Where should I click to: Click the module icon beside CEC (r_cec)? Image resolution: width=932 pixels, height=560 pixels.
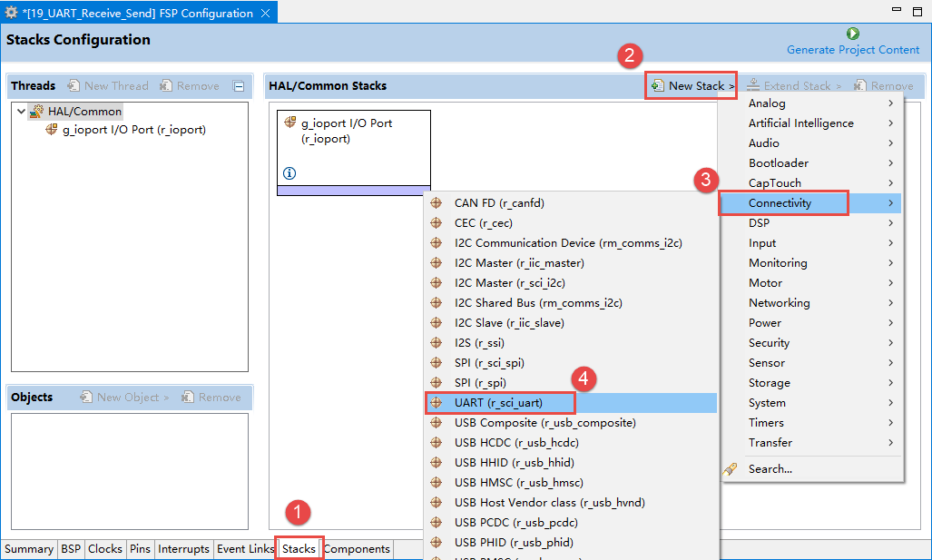(437, 223)
